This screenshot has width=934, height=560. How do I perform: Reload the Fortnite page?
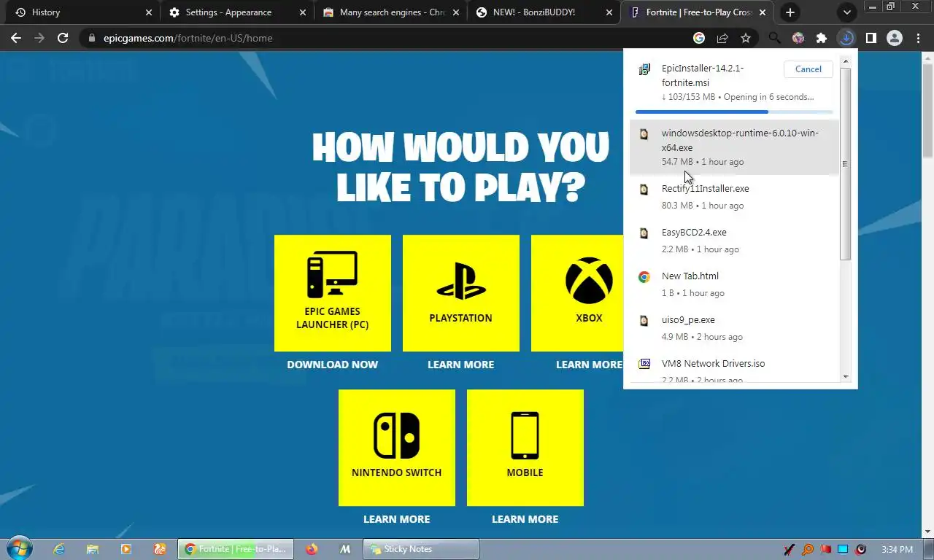coord(63,38)
